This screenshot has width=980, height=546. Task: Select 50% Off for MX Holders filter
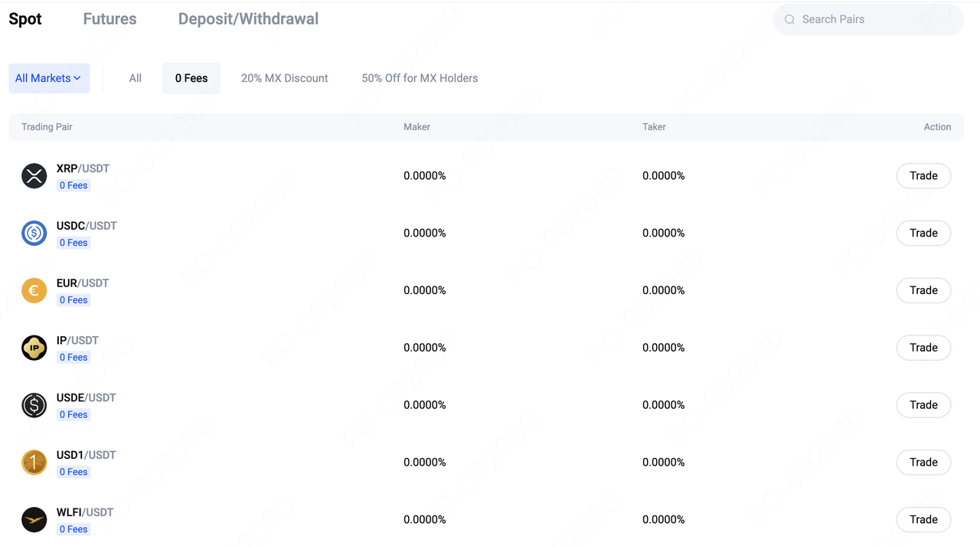tap(420, 78)
